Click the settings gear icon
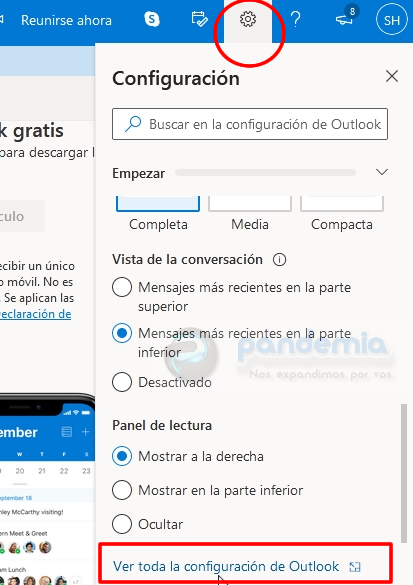 (x=248, y=19)
